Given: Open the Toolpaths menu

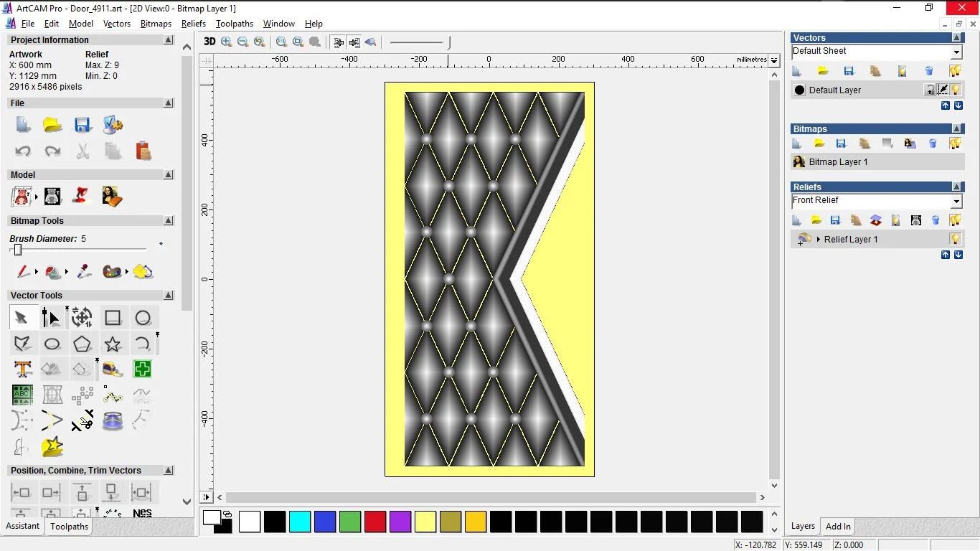Looking at the screenshot, I should [x=234, y=24].
